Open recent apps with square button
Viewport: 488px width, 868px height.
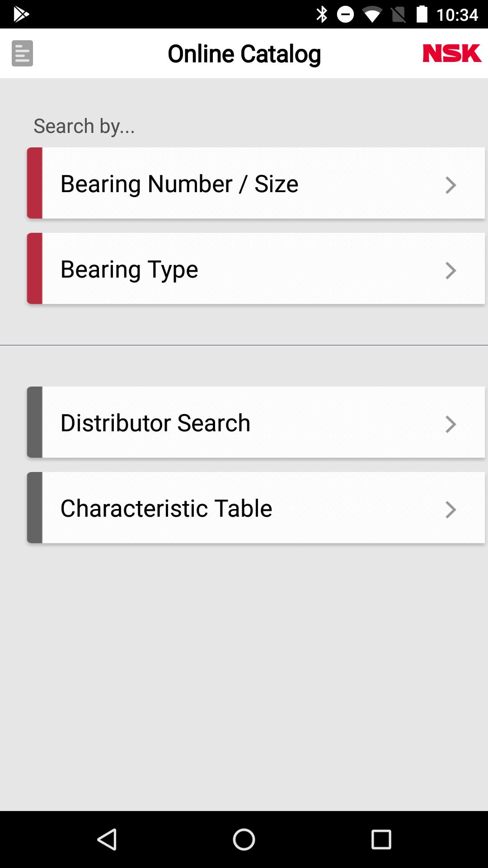click(x=381, y=840)
